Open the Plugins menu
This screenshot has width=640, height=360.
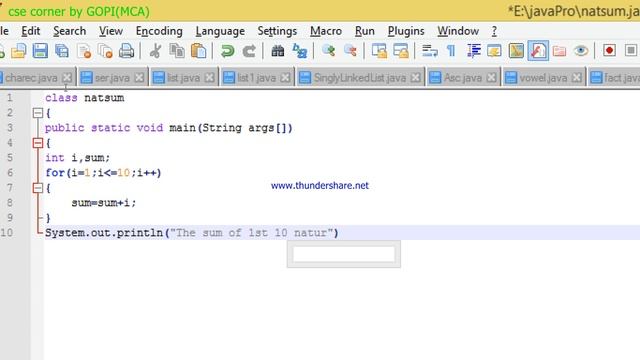pos(406,31)
